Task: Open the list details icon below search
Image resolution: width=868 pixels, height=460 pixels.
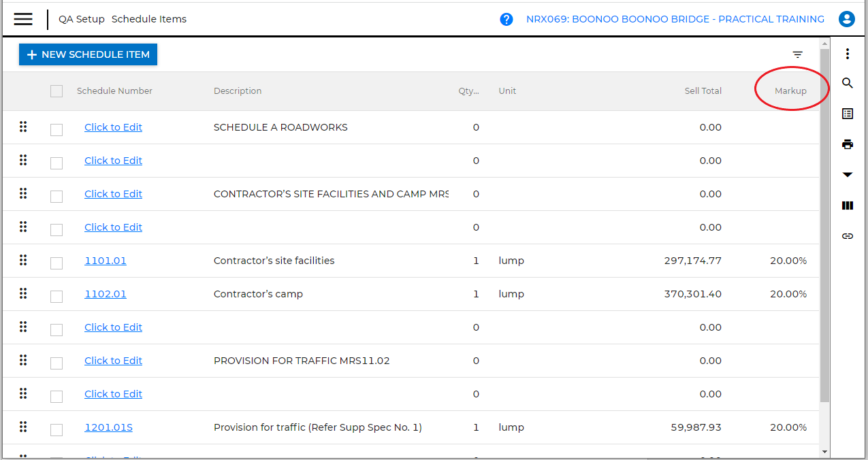Action: [x=847, y=113]
